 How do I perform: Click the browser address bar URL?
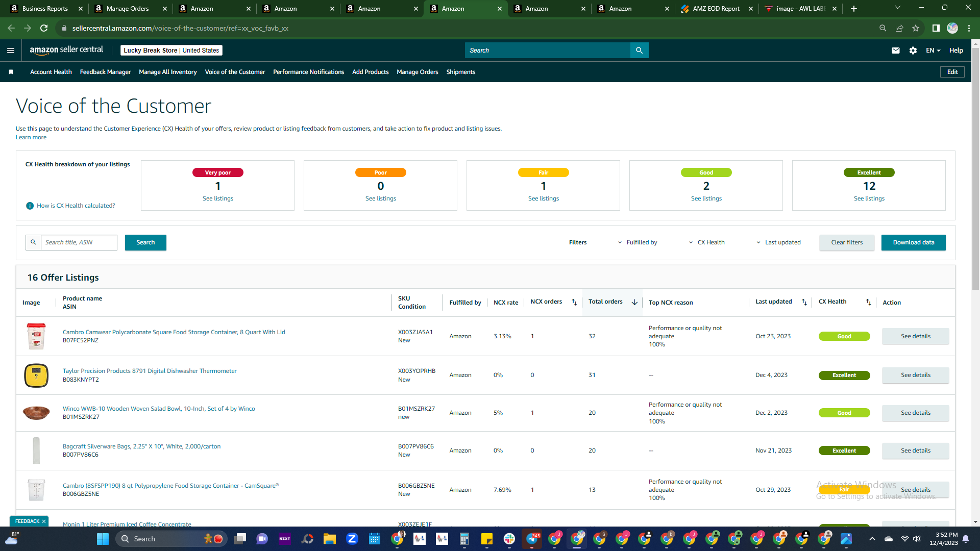pos(181,28)
